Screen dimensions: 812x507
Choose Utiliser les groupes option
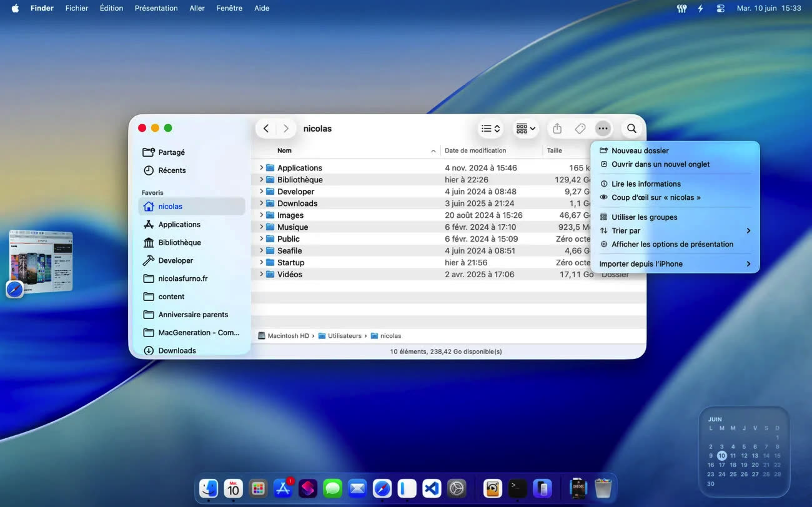(x=644, y=217)
